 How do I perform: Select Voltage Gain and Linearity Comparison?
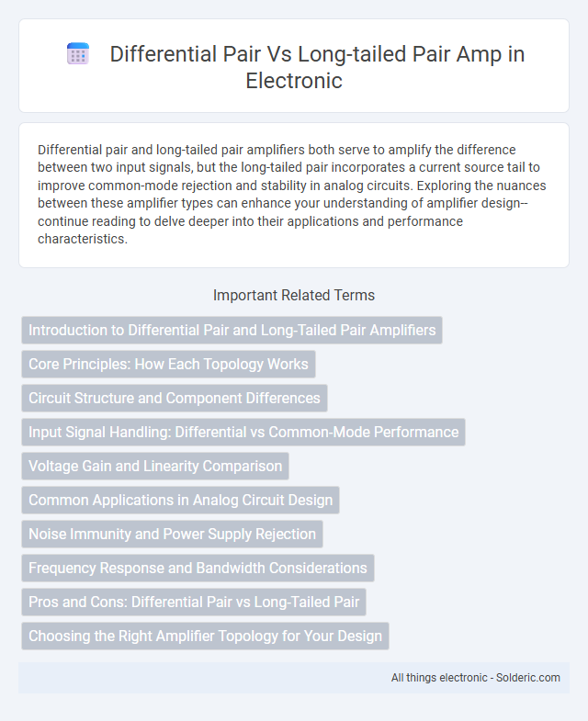[x=155, y=467]
